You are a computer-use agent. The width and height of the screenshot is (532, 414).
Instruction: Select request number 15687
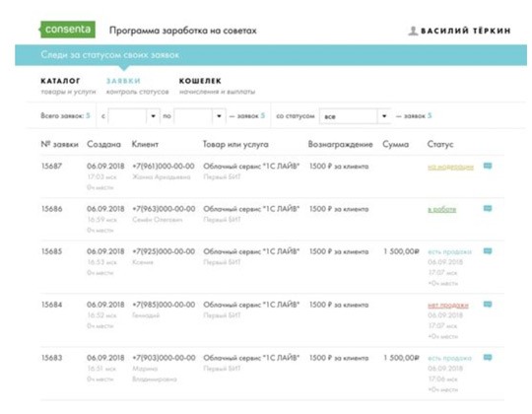coord(51,166)
